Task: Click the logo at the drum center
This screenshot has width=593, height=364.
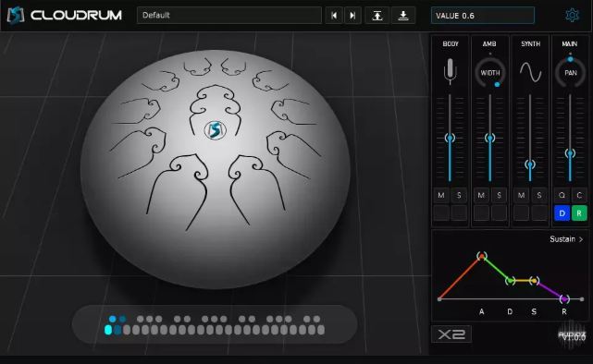Action: 216,130
